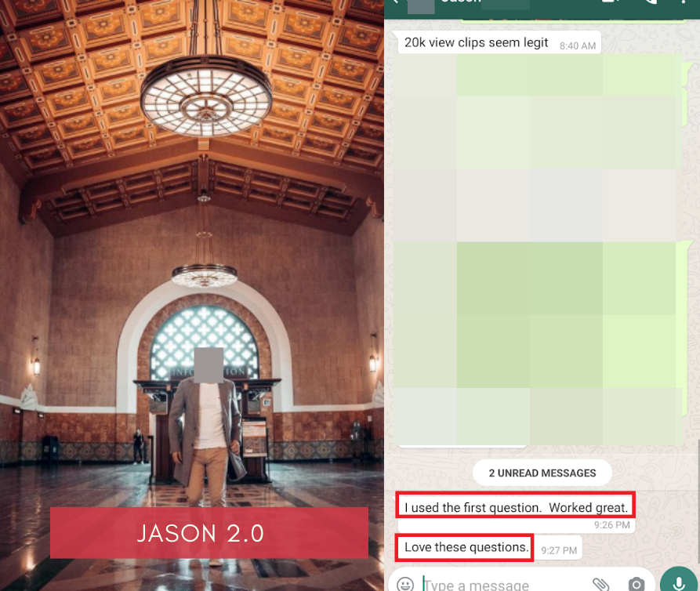Start a video call with Jason

(609, 3)
